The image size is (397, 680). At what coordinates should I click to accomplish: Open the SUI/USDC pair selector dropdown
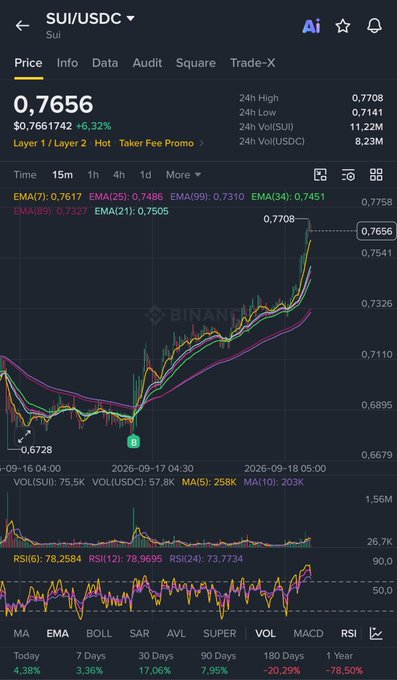click(90, 19)
